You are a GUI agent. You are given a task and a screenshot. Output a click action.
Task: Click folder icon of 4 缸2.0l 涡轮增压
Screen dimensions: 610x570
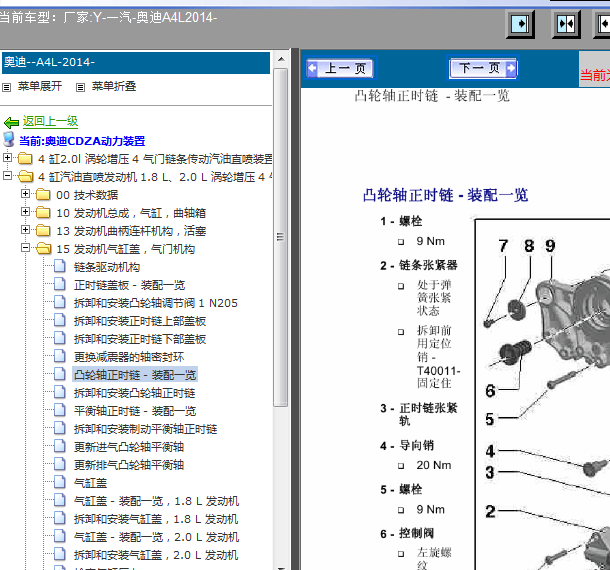click(25, 158)
